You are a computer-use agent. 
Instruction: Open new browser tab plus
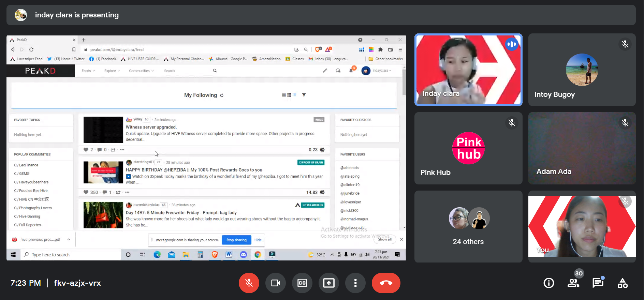[x=84, y=40]
